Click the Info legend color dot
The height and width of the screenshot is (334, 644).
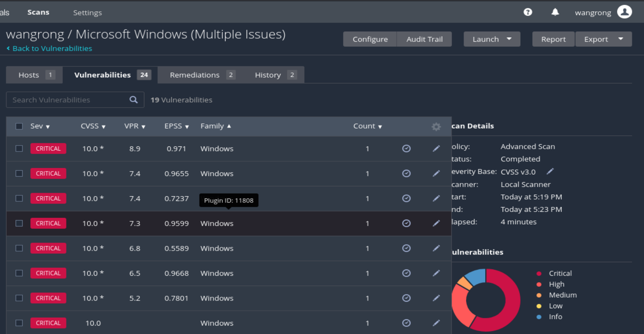[x=539, y=317]
